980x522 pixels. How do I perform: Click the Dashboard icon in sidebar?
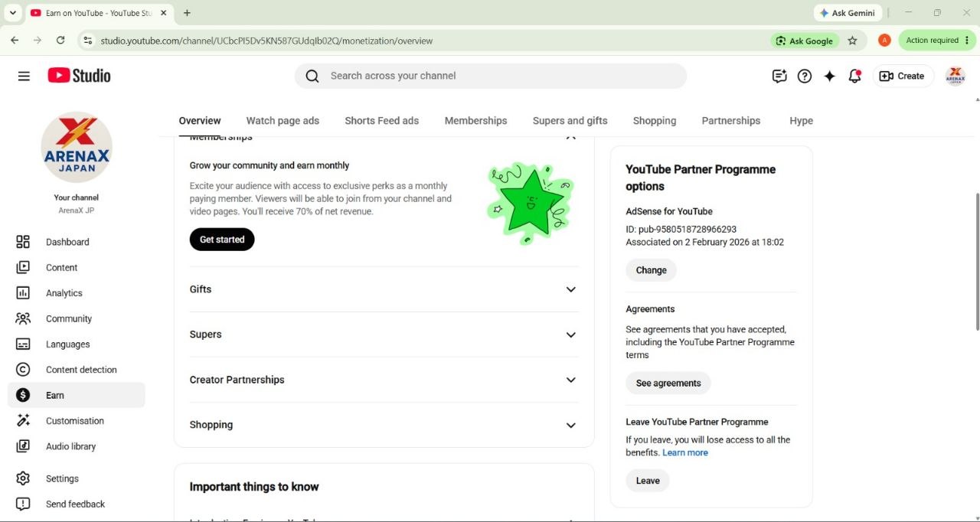pos(23,242)
